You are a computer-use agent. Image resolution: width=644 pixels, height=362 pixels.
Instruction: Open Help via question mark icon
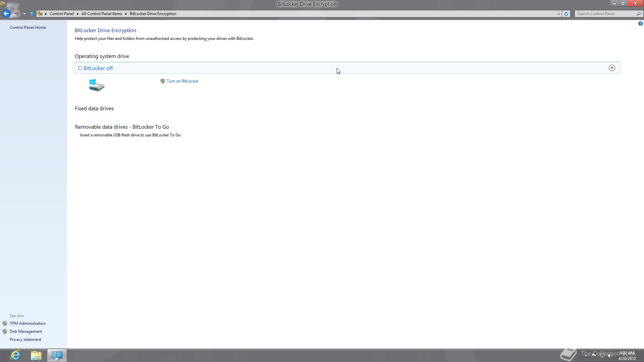click(x=640, y=23)
